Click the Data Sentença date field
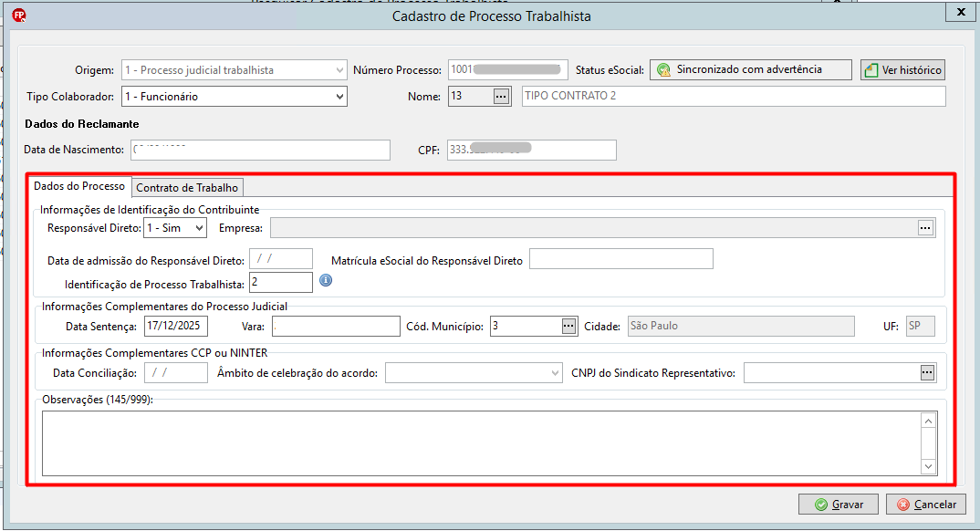Image resolution: width=980 pixels, height=531 pixels. pos(175,326)
